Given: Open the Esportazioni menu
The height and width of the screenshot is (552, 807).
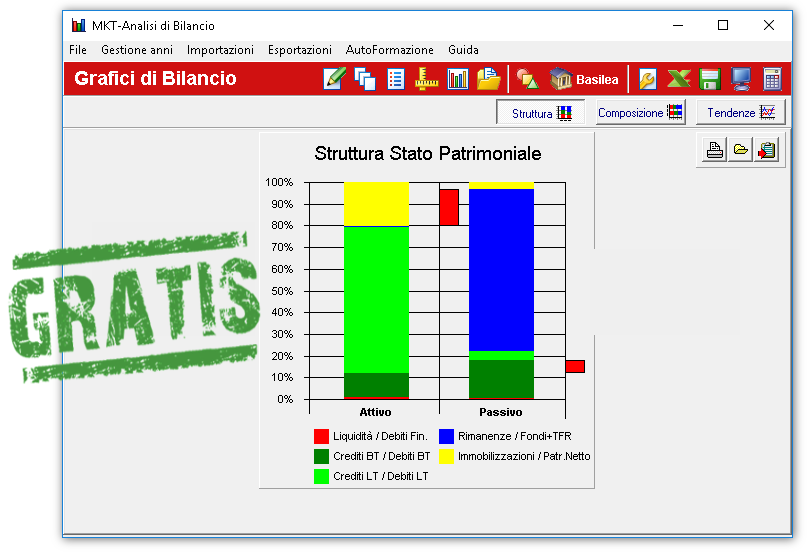Looking at the screenshot, I should (x=299, y=50).
